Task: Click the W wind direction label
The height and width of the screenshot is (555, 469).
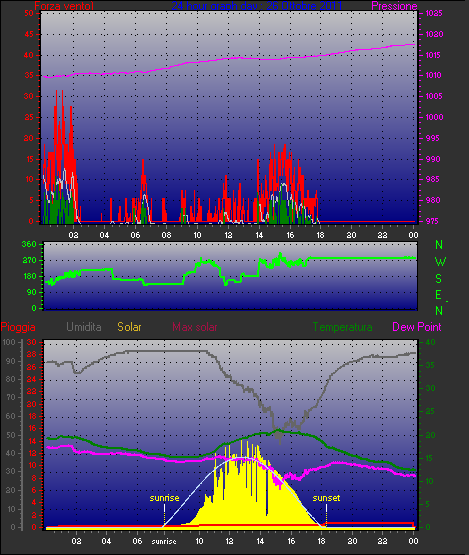Action: click(x=440, y=262)
